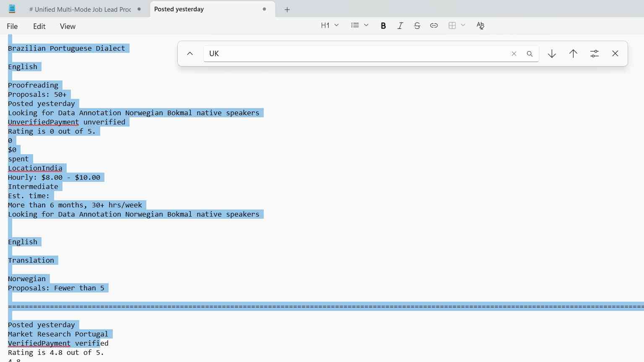Find previous match with up arrow
Image resolution: width=644 pixels, height=362 pixels.
573,54
